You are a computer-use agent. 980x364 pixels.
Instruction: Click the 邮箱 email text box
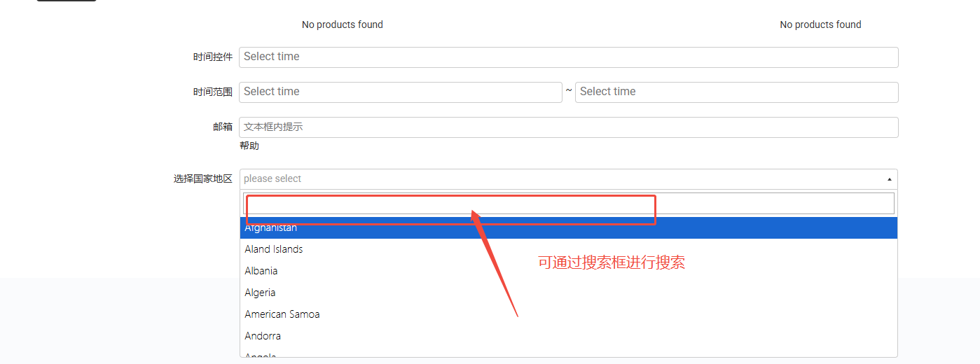click(568, 127)
